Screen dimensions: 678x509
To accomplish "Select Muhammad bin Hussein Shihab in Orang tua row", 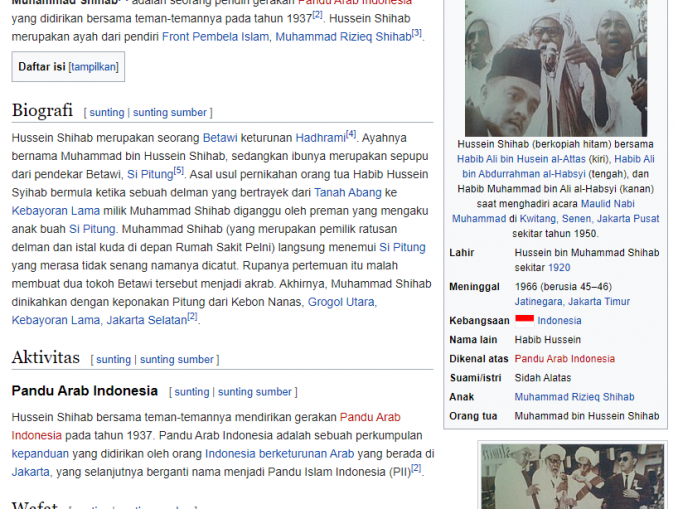I will pyautogui.click(x=587, y=416).
